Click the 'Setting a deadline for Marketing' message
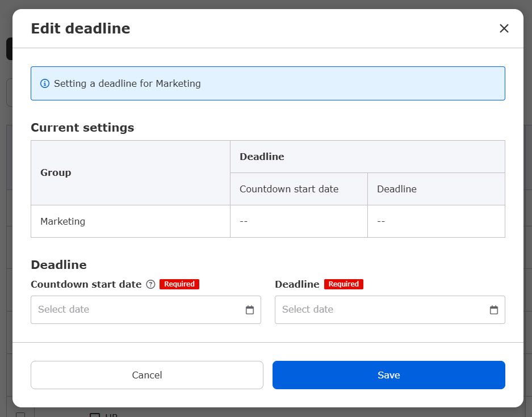 pos(127,83)
